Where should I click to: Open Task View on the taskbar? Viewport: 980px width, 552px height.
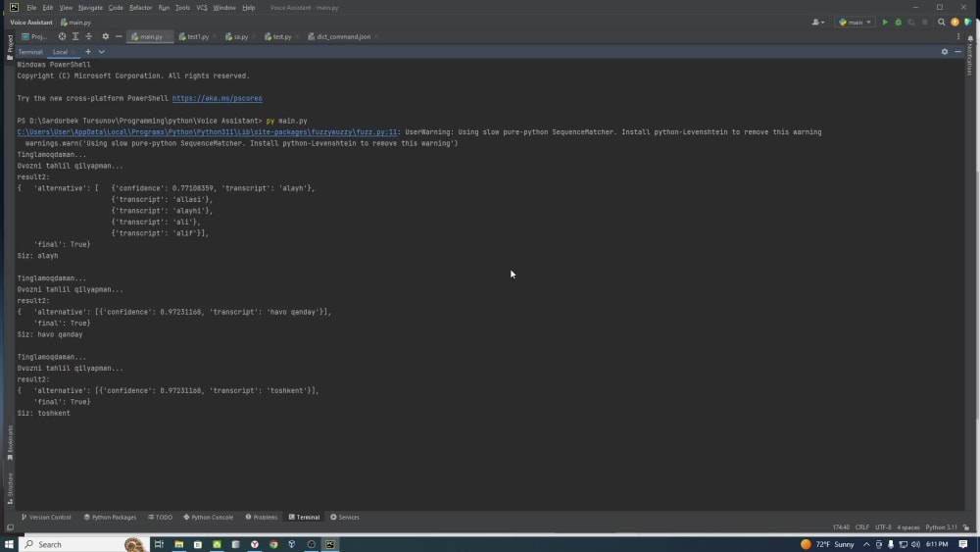[159, 544]
